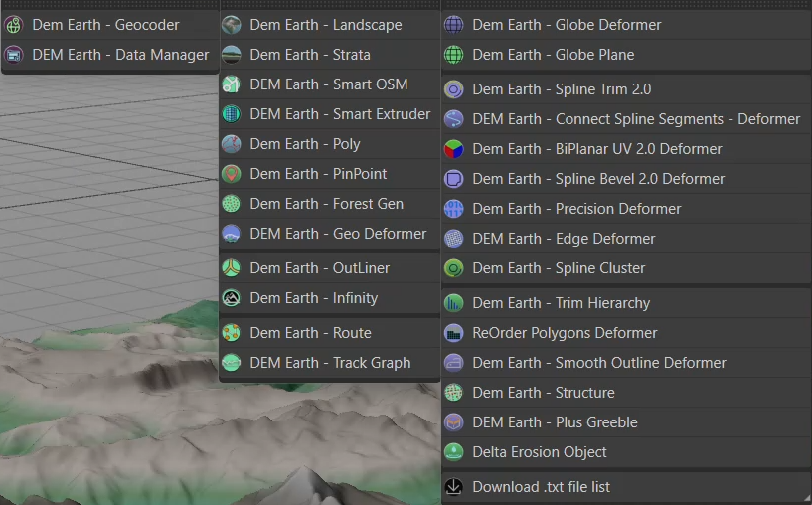The height and width of the screenshot is (505, 812).
Task: Click the Trim Hierarchy bar chart icon
Action: point(454,303)
